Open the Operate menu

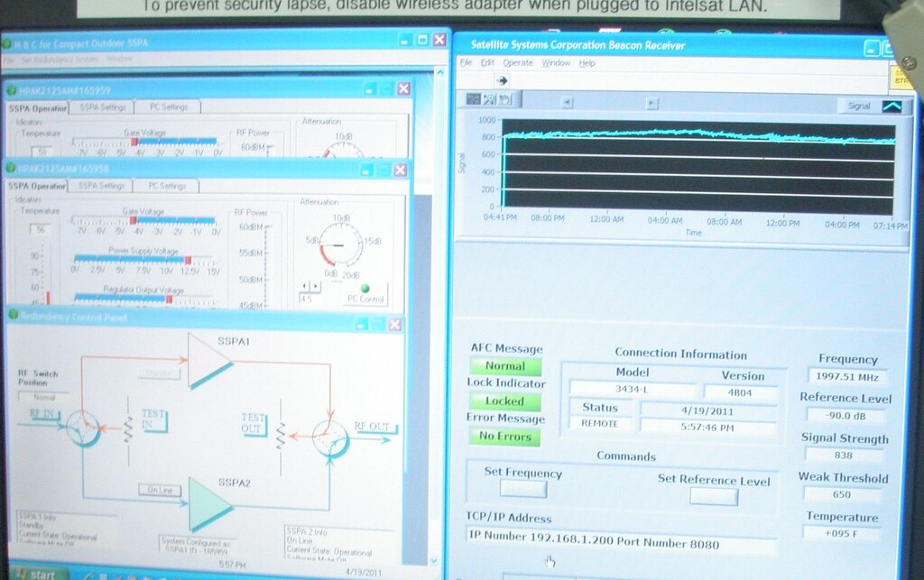[518, 63]
